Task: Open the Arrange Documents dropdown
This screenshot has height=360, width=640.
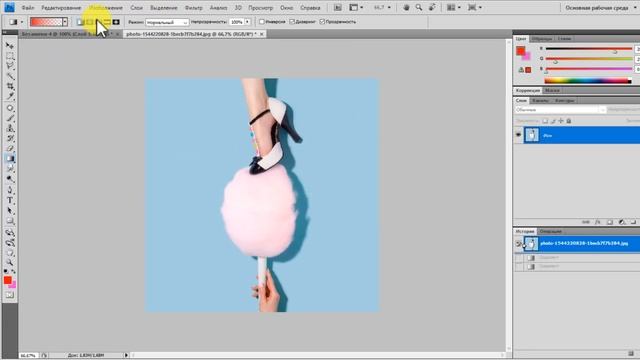Action: [453, 7]
